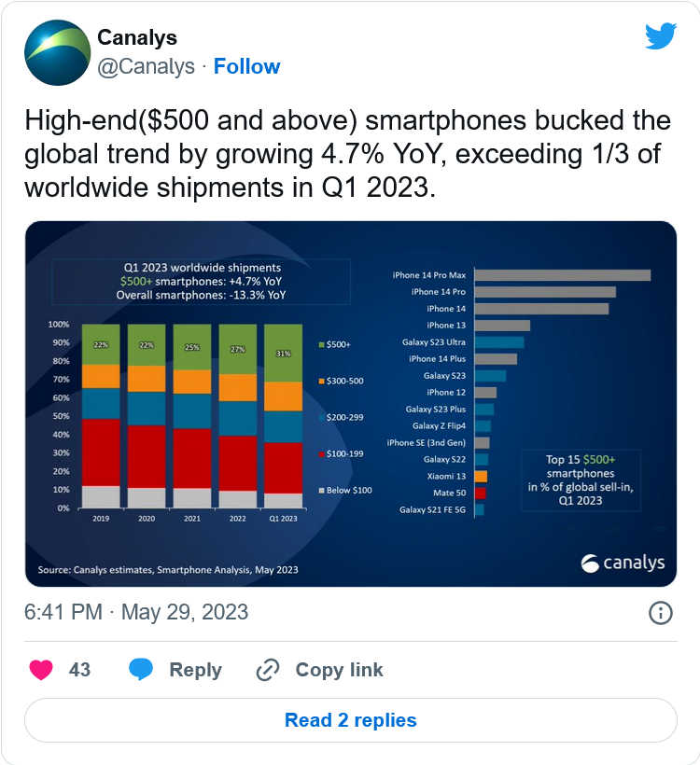Click the 43 likes count
The height and width of the screenshot is (765, 700).
(x=79, y=670)
